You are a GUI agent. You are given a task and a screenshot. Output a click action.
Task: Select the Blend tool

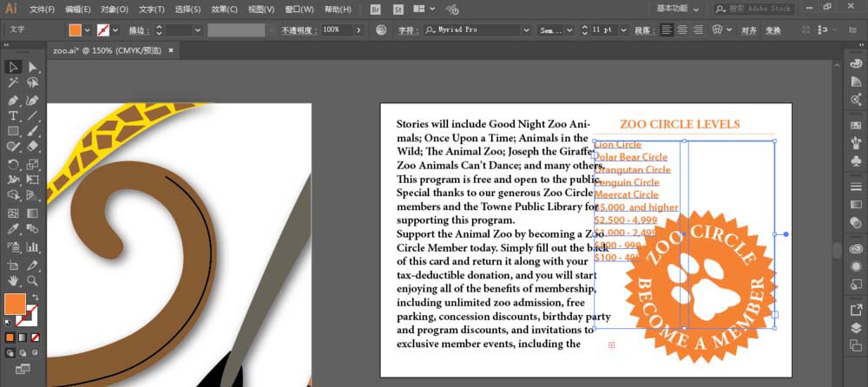pos(33,229)
